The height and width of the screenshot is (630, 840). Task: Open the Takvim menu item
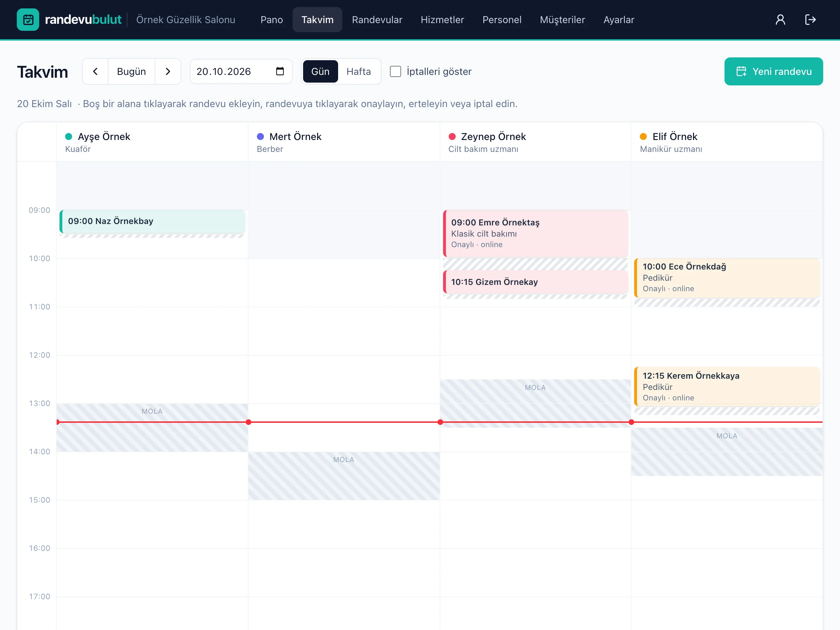(317, 20)
